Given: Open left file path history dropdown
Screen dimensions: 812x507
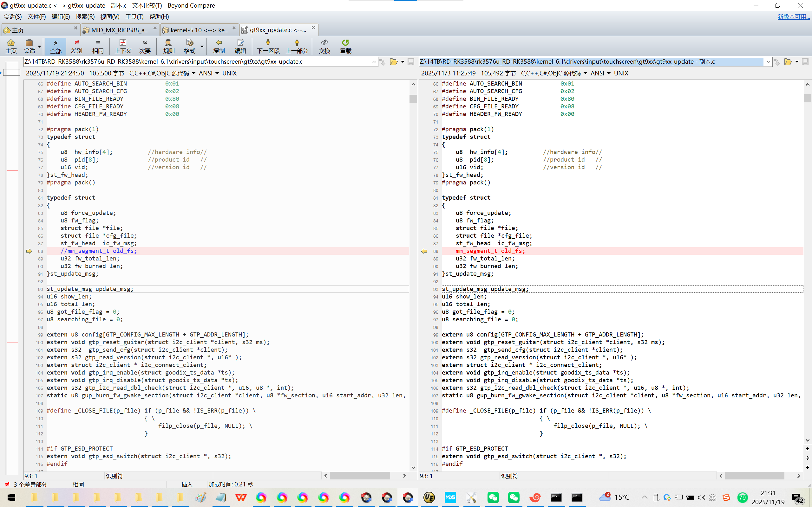Looking at the screenshot, I should coord(374,62).
